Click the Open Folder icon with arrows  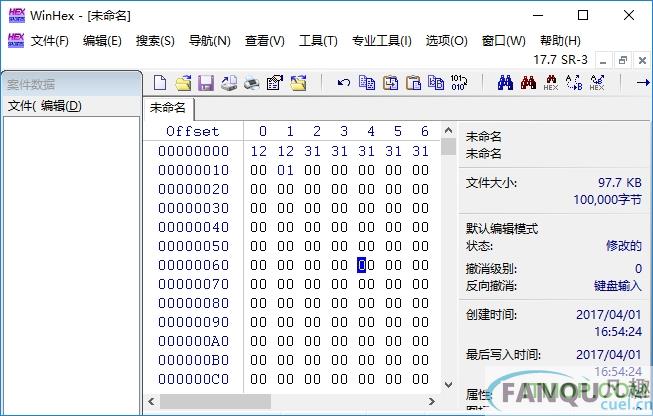[x=298, y=82]
